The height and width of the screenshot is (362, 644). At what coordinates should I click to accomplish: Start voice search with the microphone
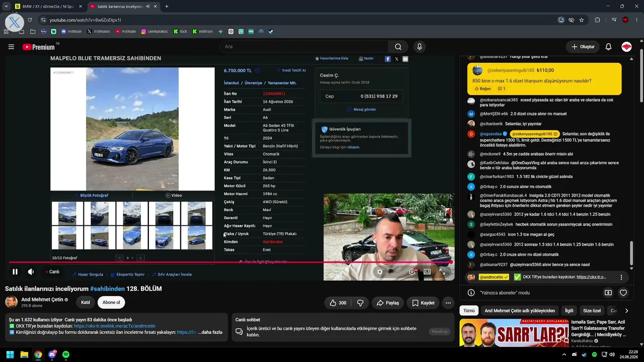tap(420, 47)
